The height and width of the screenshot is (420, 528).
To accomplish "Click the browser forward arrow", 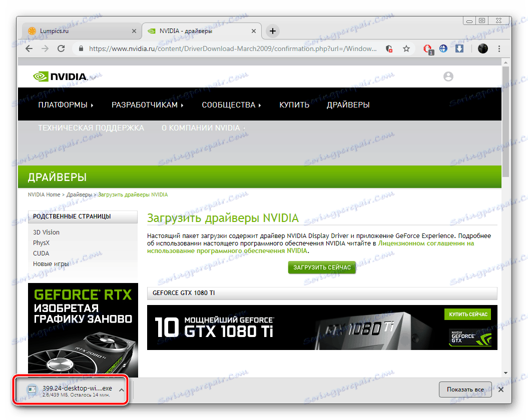I will [x=45, y=49].
